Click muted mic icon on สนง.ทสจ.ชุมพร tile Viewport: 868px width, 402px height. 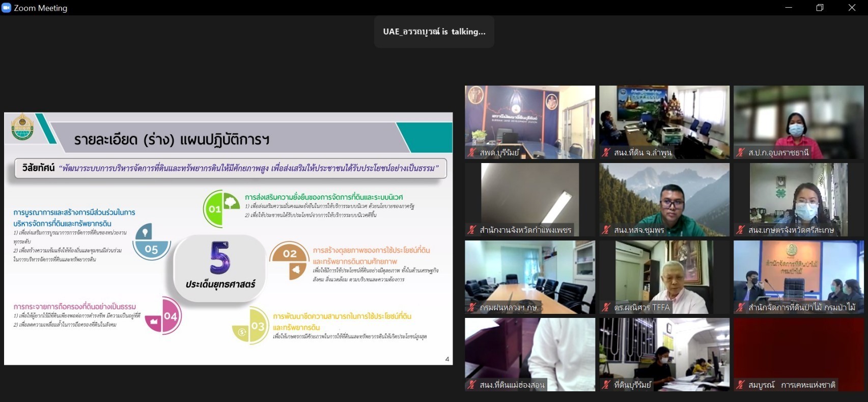coord(606,230)
